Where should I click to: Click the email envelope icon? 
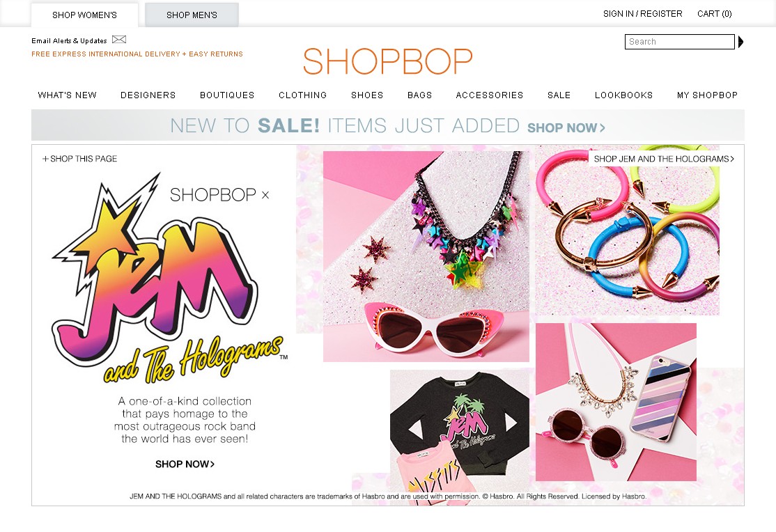pyautogui.click(x=119, y=40)
